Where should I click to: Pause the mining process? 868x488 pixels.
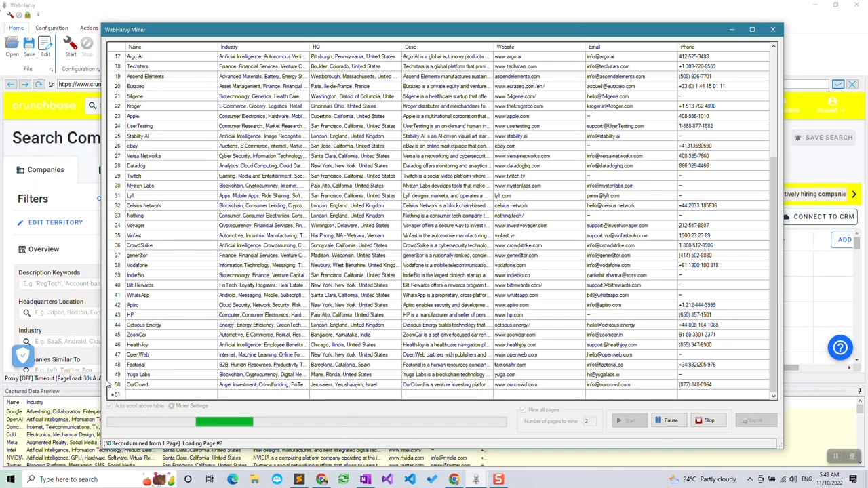coord(665,420)
